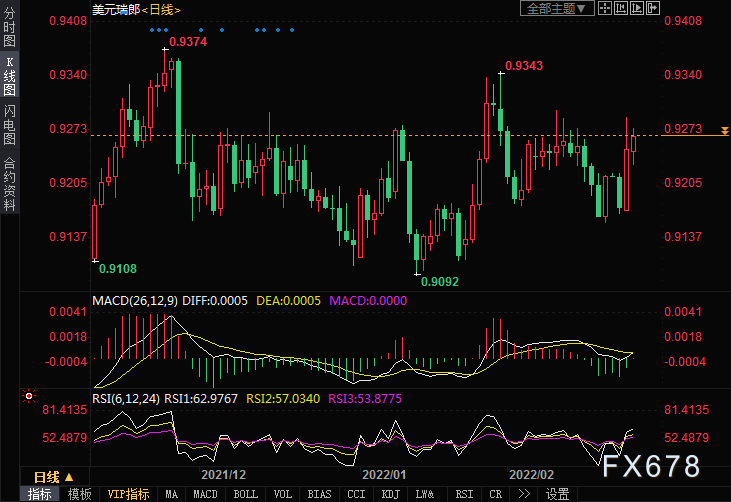Screen dimensions: 731x502
Task: Toggle the VOL indicator
Action: pyautogui.click(x=283, y=494)
